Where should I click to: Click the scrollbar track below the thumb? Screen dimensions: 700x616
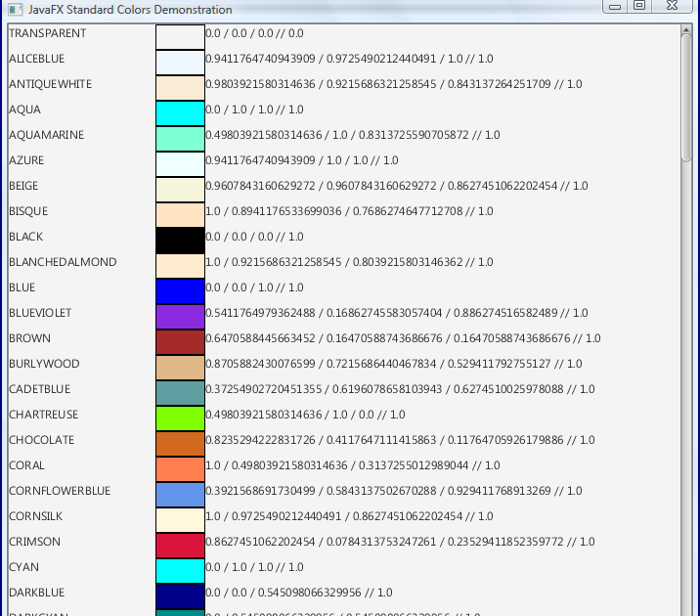click(686, 387)
